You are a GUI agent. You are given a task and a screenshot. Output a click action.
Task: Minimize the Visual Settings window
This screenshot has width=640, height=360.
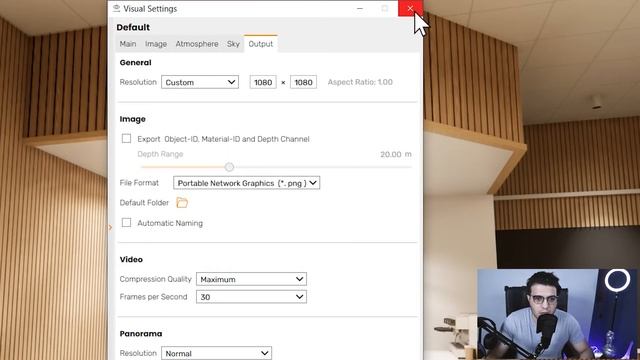click(360, 9)
